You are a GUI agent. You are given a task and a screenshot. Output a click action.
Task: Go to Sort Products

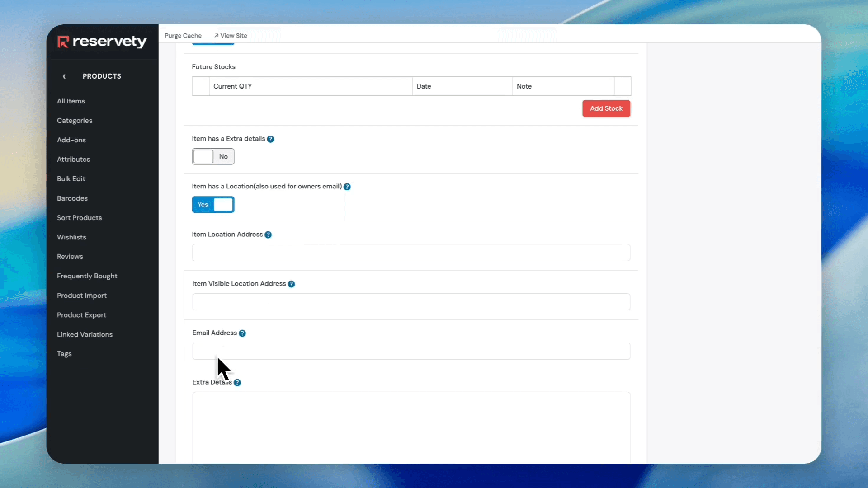tap(80, 218)
